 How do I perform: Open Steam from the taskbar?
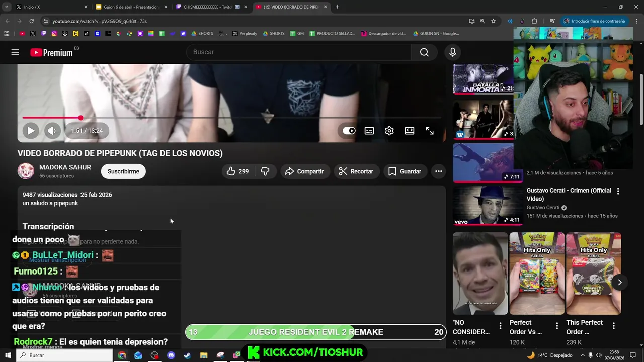coord(187,355)
